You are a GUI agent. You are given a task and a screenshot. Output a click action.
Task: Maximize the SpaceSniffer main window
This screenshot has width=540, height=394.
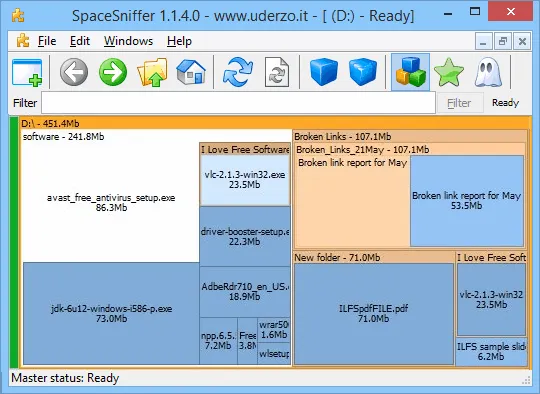point(475,12)
